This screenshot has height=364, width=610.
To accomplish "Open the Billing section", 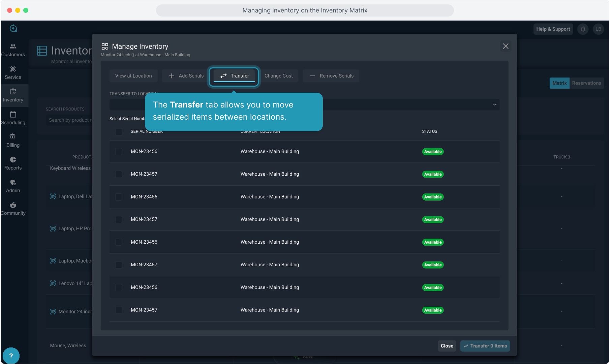I will point(13,141).
